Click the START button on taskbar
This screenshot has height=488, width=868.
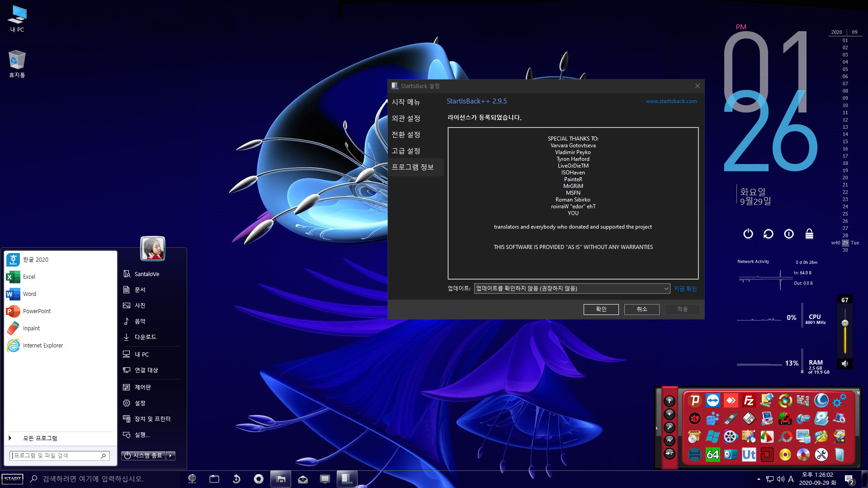pyautogui.click(x=13, y=479)
